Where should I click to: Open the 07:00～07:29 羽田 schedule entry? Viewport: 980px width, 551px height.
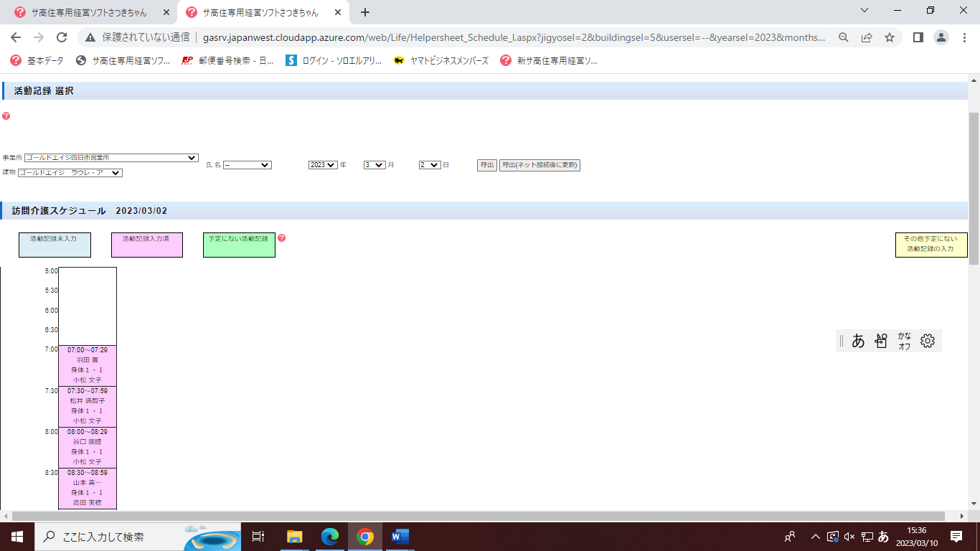point(88,365)
